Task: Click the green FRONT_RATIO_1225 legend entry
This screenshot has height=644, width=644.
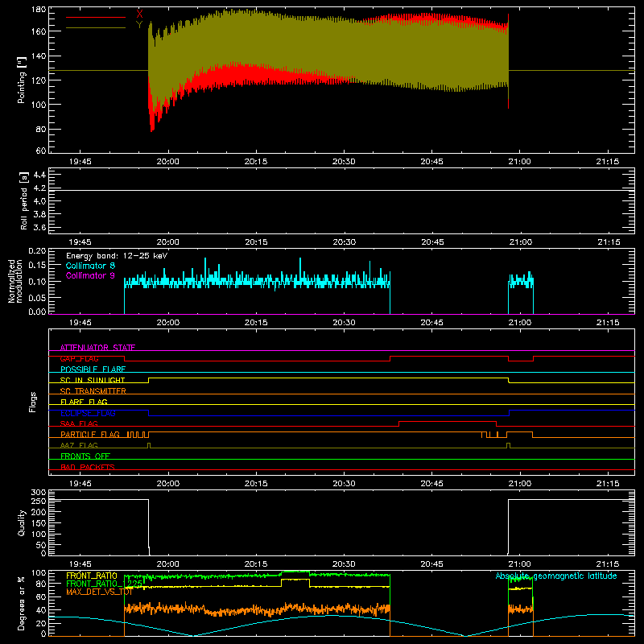Action: pyautogui.click(x=105, y=584)
